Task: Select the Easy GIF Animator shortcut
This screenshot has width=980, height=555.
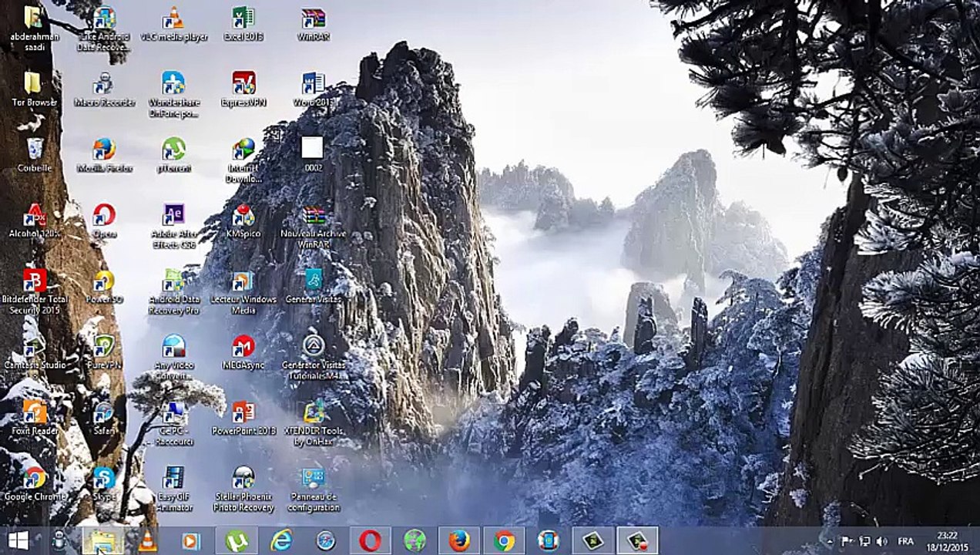Action: point(173,489)
